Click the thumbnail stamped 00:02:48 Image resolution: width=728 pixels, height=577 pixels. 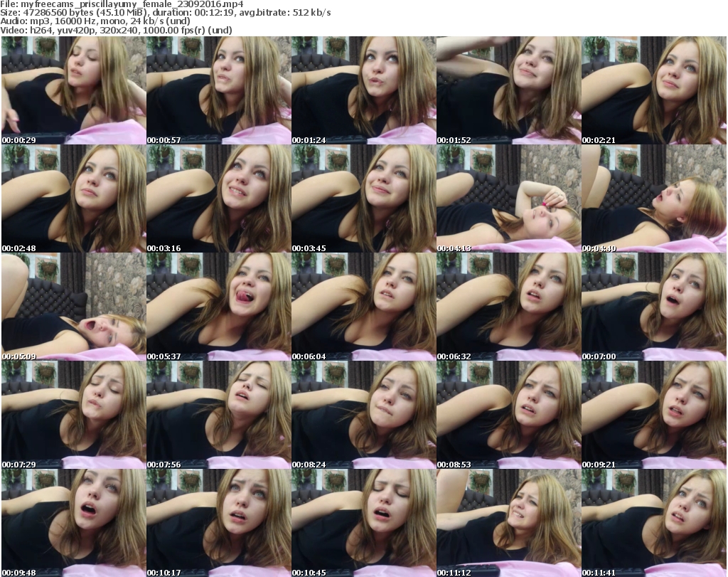[74, 198]
